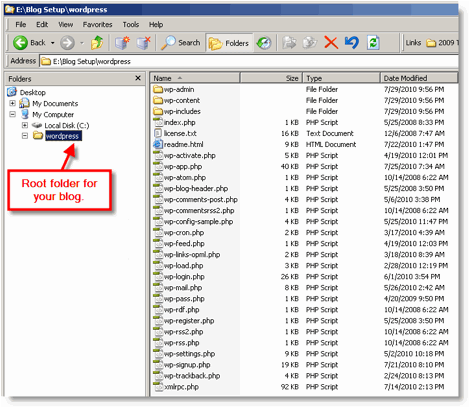Select the wp-admin folder icon
470x408 pixels.
pyautogui.click(x=158, y=89)
